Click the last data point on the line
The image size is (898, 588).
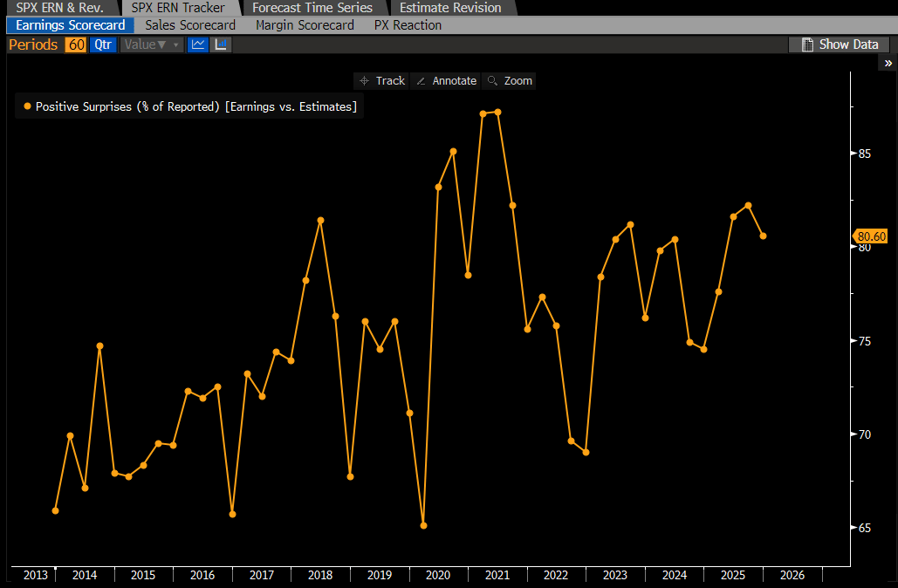coord(764,236)
